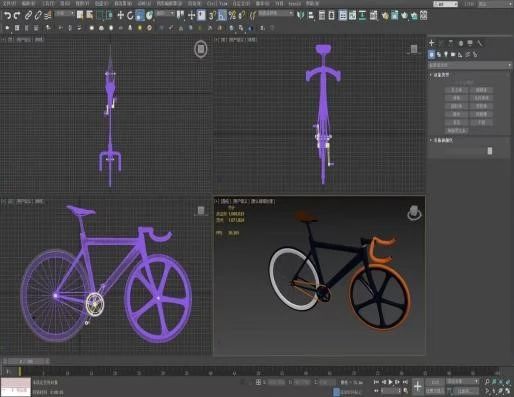Toggle the Angle Snap icon
This screenshot has width=514, height=397.
[222, 15]
